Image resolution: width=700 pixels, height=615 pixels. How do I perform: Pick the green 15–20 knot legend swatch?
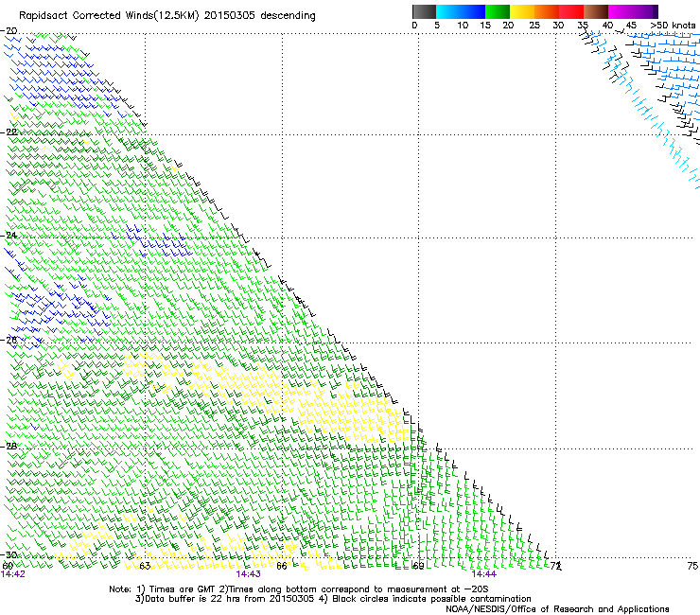coord(498,11)
